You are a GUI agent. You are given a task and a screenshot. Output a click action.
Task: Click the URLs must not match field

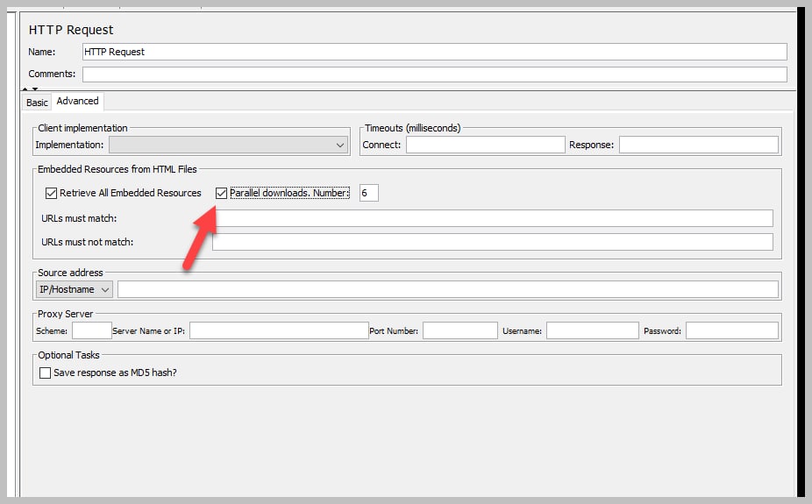pos(493,242)
